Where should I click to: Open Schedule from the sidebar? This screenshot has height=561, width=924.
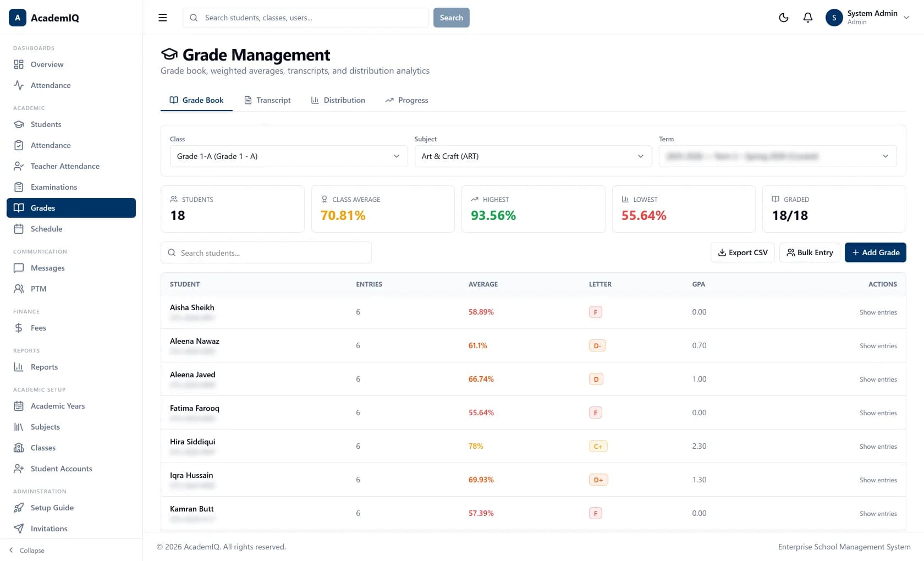click(71, 229)
